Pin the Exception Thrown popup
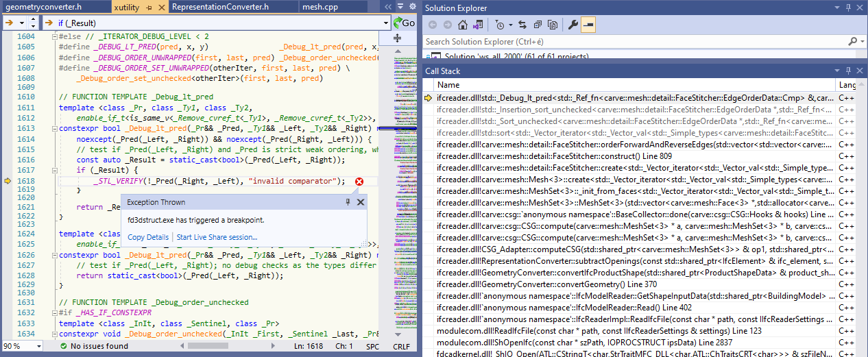The image size is (868, 357). [348, 202]
